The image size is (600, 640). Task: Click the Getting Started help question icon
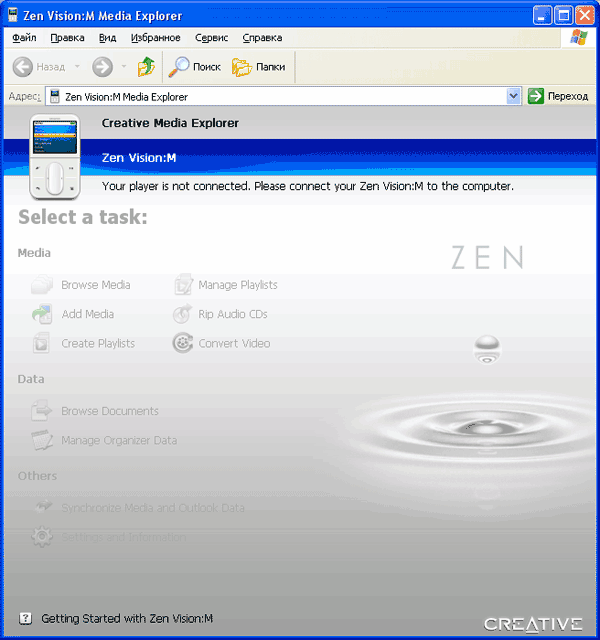(x=25, y=618)
